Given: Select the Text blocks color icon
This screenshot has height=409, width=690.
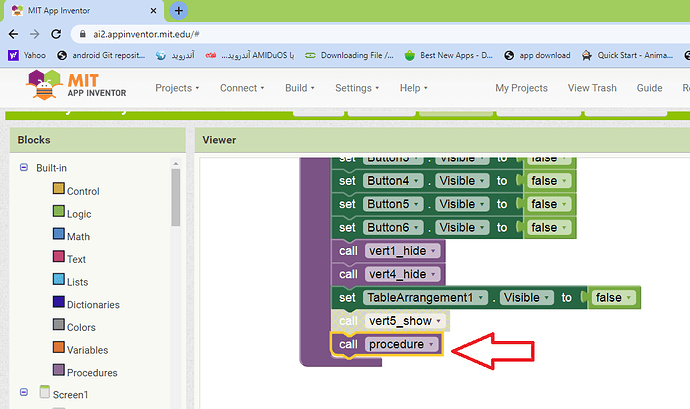Looking at the screenshot, I should [58, 258].
